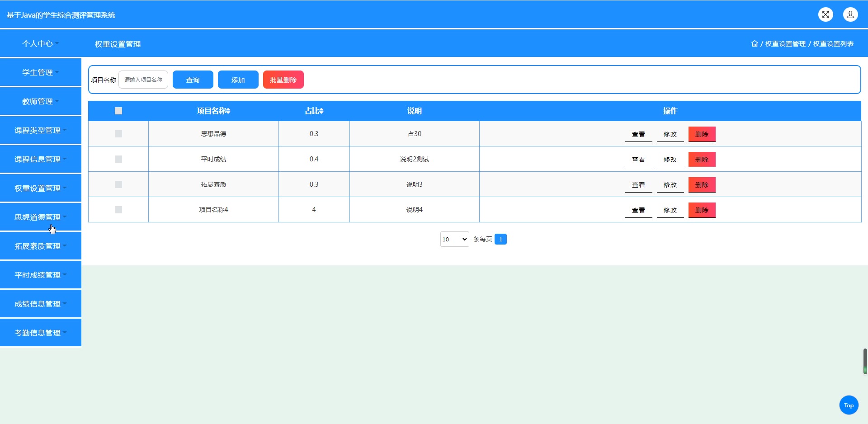The height and width of the screenshot is (424, 868).
Task: Click 查看 for the 项目名称4 row
Action: pyautogui.click(x=638, y=210)
